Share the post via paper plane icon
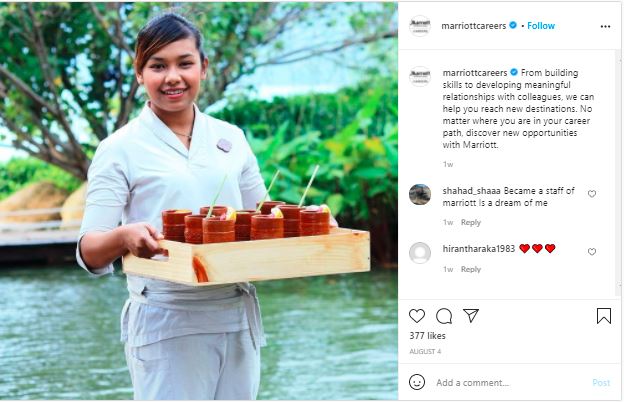Screen dimensions: 624x402 [471, 316]
